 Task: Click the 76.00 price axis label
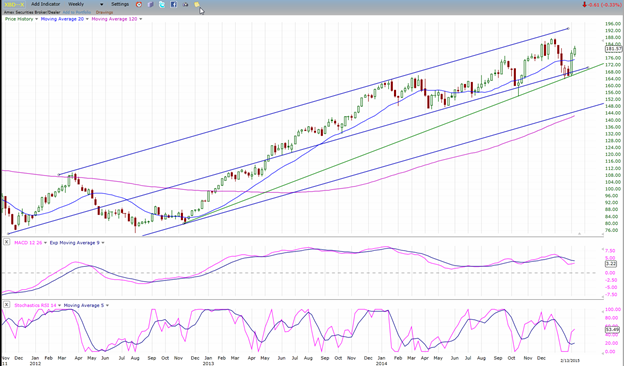click(x=612, y=230)
